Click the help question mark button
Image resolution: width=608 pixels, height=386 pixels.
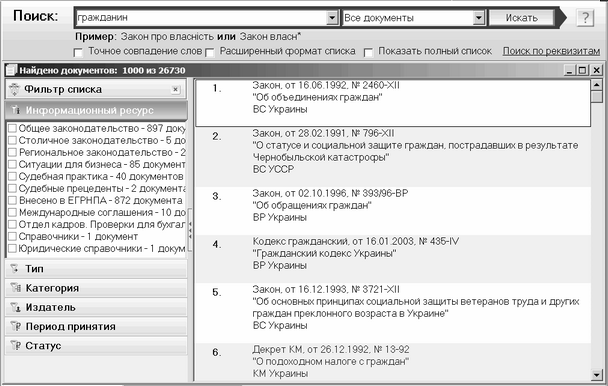coord(585,18)
